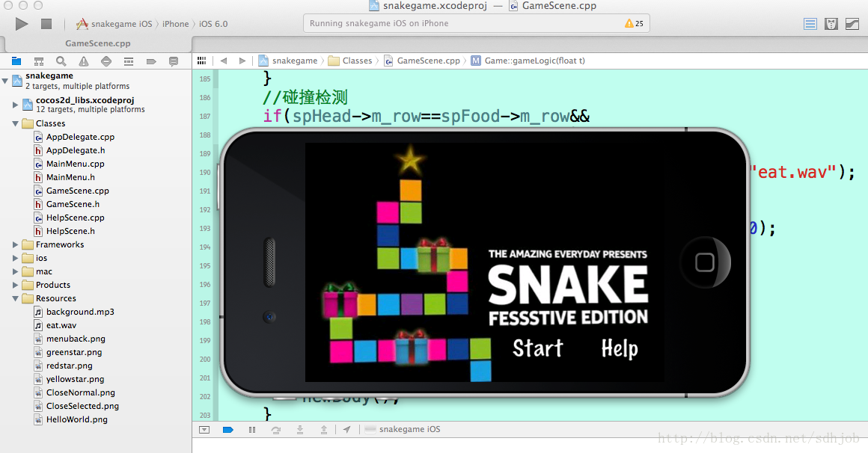Select the GameScene.cpp editor tab
The width and height of the screenshot is (868, 453).
pyautogui.click(x=98, y=43)
